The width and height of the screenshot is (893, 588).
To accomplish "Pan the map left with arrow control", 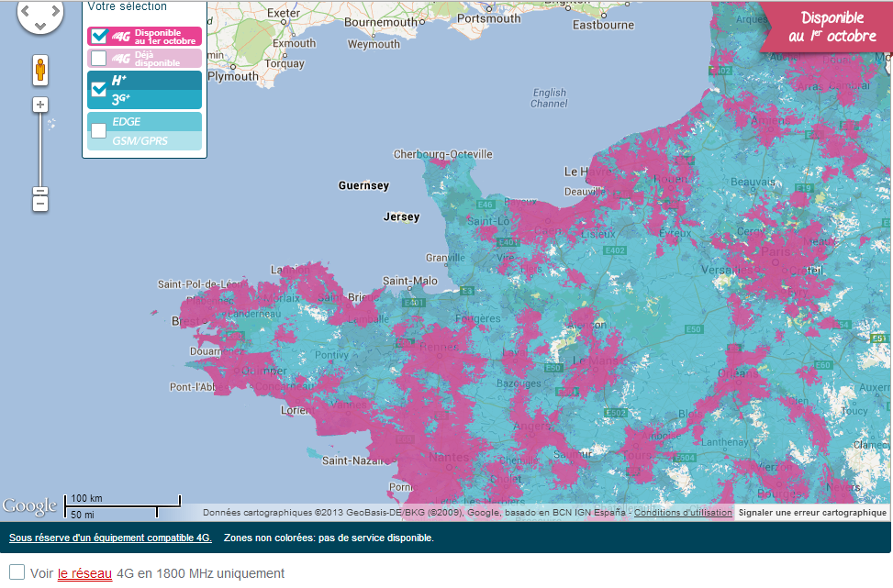I will point(26,12).
